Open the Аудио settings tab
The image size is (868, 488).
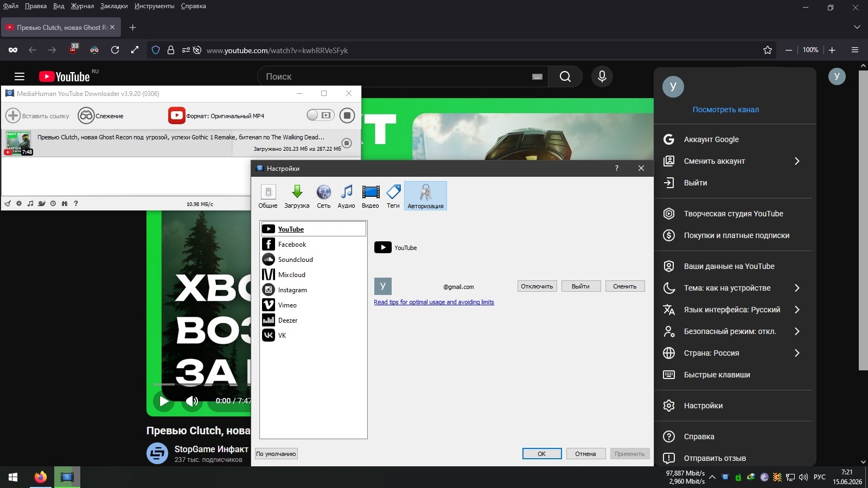click(346, 196)
